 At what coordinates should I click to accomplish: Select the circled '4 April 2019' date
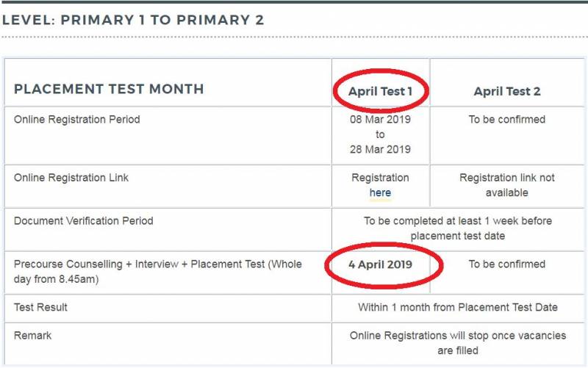tap(380, 264)
